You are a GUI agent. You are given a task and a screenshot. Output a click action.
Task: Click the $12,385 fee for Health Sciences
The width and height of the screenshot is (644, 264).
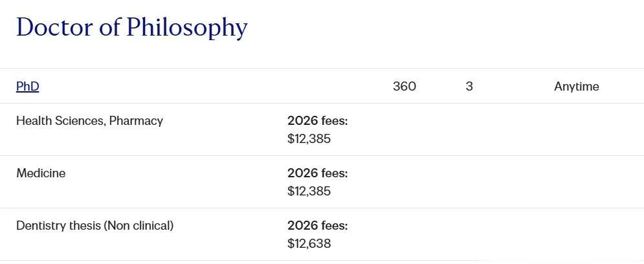pyautogui.click(x=309, y=139)
